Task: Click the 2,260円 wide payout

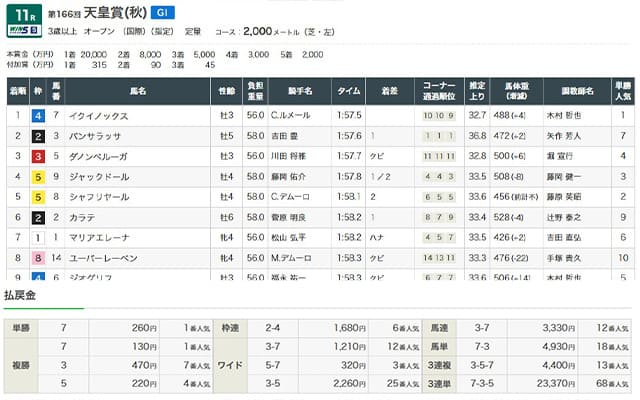Action: tap(349, 384)
